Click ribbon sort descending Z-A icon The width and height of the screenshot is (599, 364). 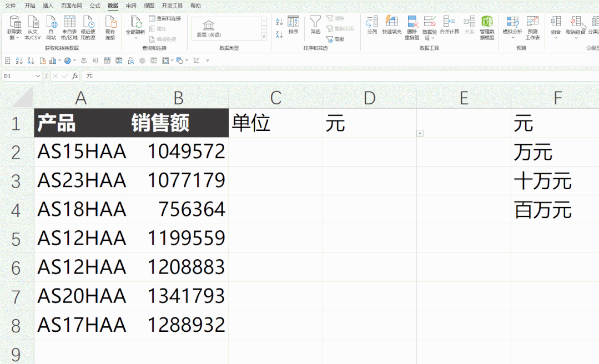click(279, 34)
